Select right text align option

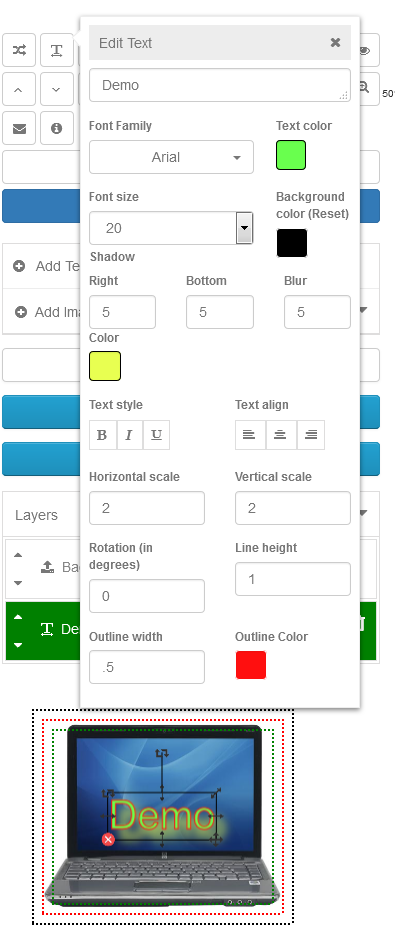coord(311,435)
